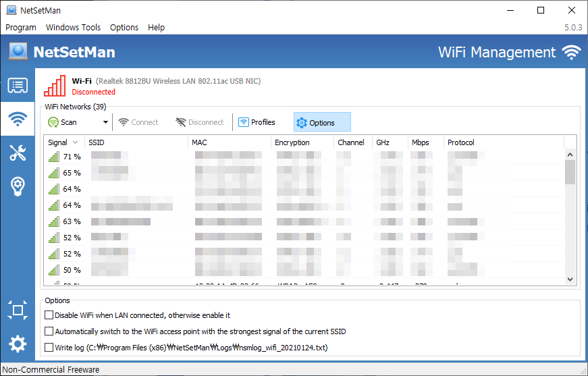Open the Help menu
The width and height of the screenshot is (588, 376).
(x=156, y=28)
